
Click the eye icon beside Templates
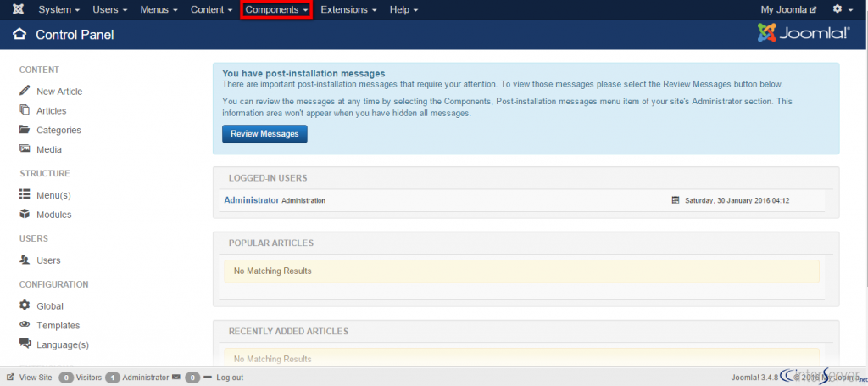(x=25, y=325)
